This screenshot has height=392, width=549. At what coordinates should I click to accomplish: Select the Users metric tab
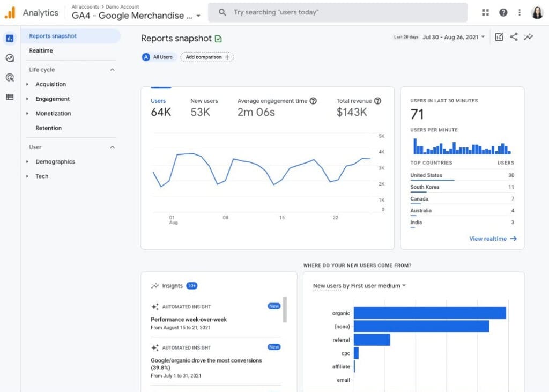[161, 108]
